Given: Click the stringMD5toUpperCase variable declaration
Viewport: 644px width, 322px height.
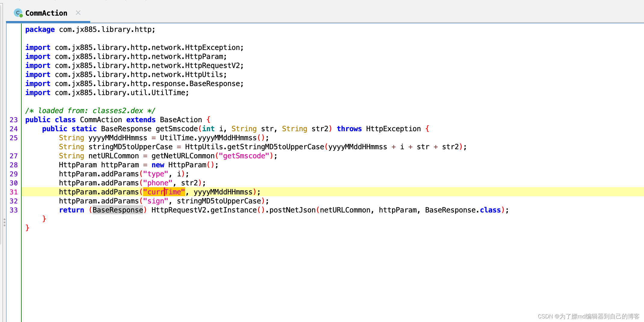Looking at the screenshot, I should click(x=130, y=147).
